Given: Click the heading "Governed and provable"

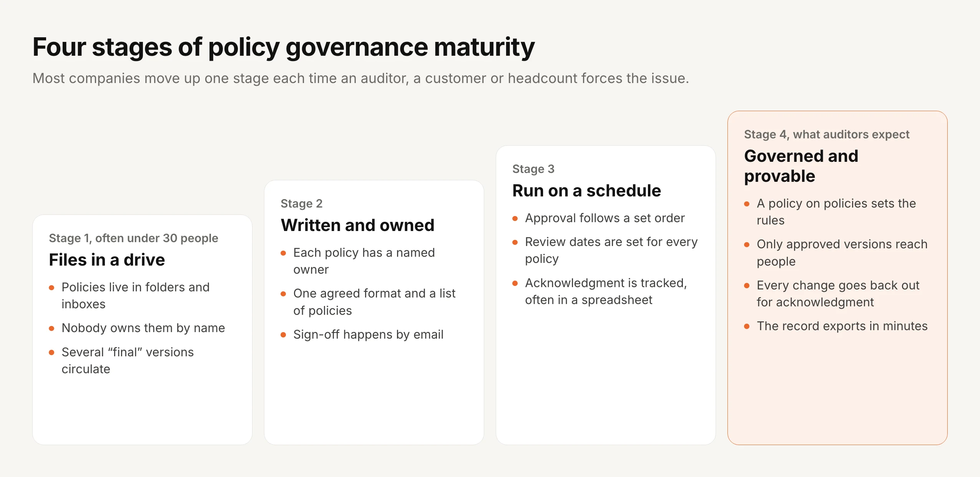Looking at the screenshot, I should 801,166.
